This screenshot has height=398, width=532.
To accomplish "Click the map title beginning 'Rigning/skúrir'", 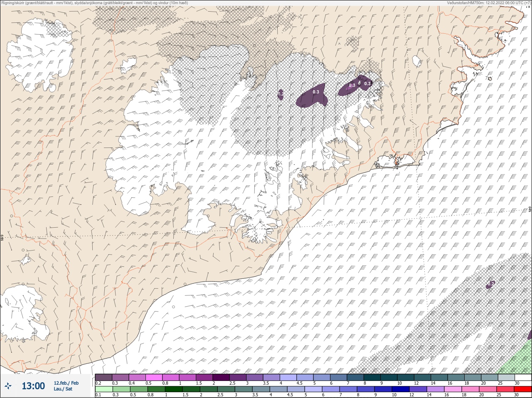I will (x=94, y=3).
